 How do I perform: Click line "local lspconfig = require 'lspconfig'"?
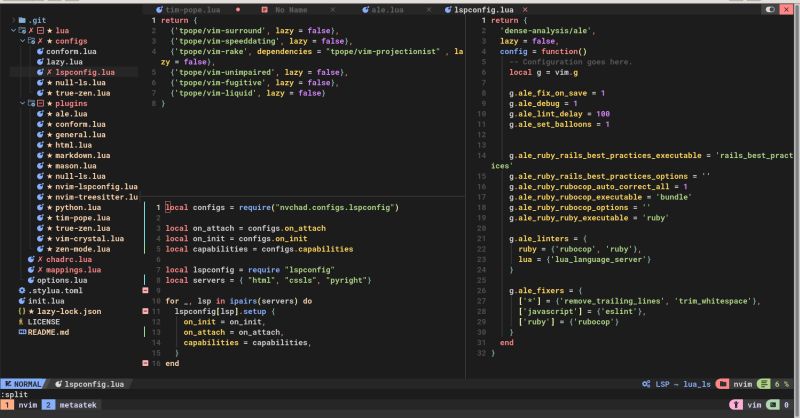[x=250, y=269]
